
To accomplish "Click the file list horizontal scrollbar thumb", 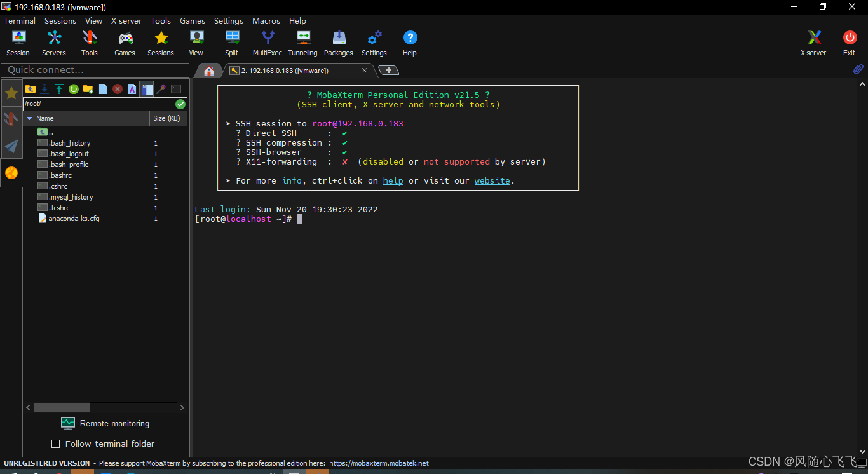I will click(62, 407).
